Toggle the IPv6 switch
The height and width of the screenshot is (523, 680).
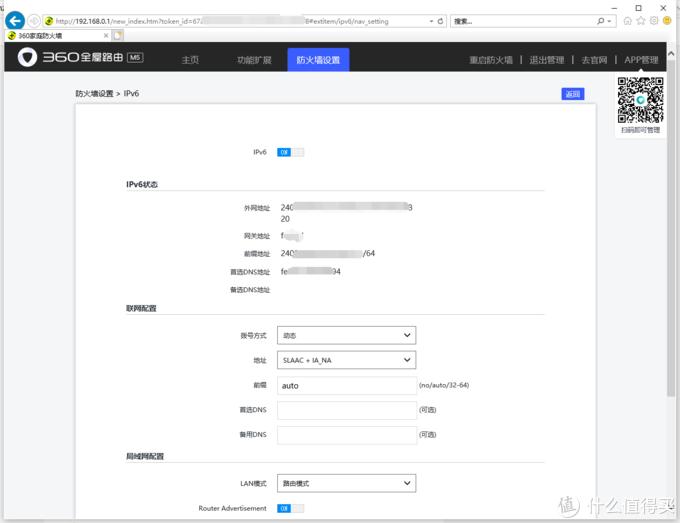tap(291, 152)
